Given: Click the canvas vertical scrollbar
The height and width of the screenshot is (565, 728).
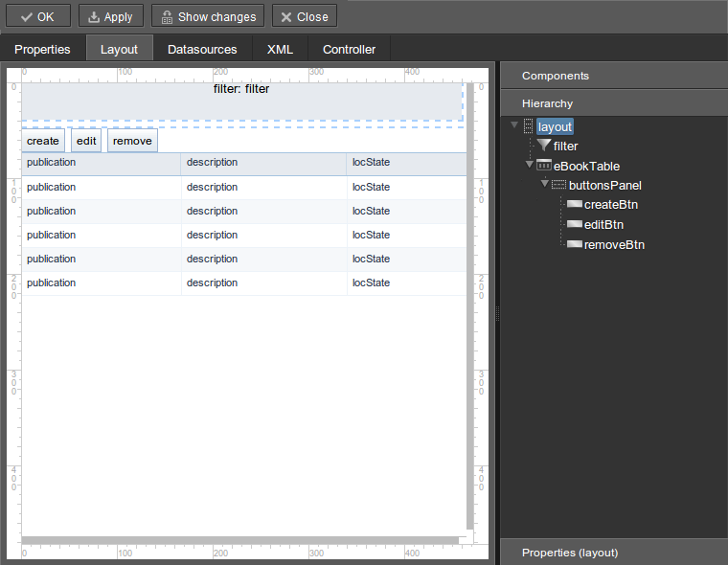Looking at the screenshot, I should pos(470,306).
